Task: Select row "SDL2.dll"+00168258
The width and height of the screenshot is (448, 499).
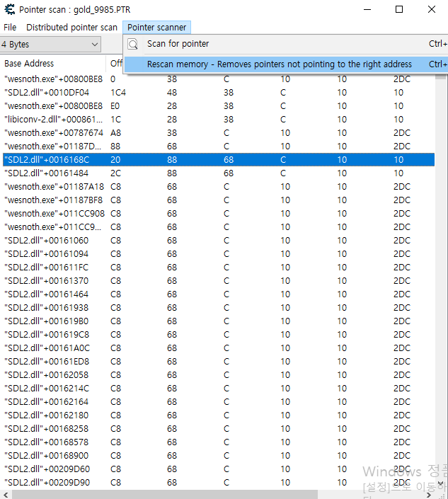Action: pos(219,429)
